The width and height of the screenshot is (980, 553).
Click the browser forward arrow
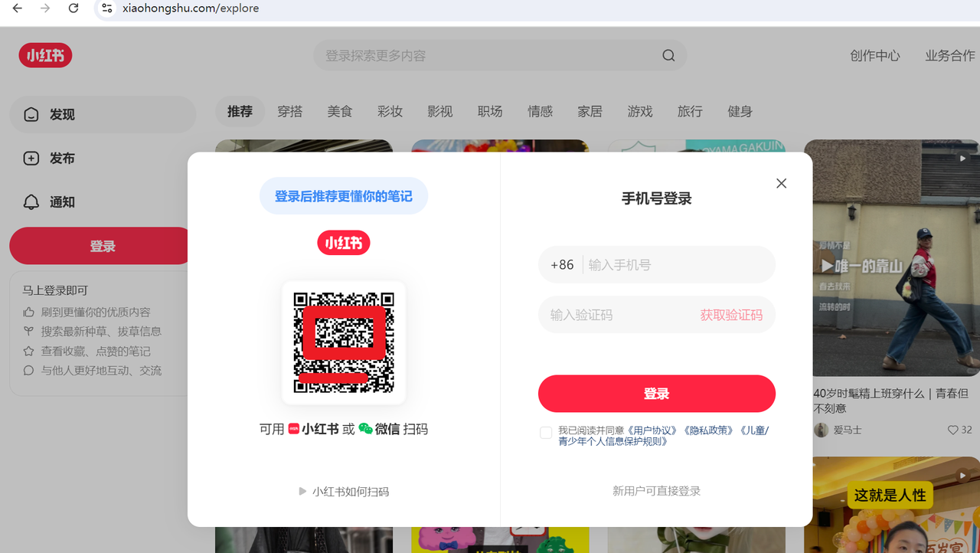point(45,8)
